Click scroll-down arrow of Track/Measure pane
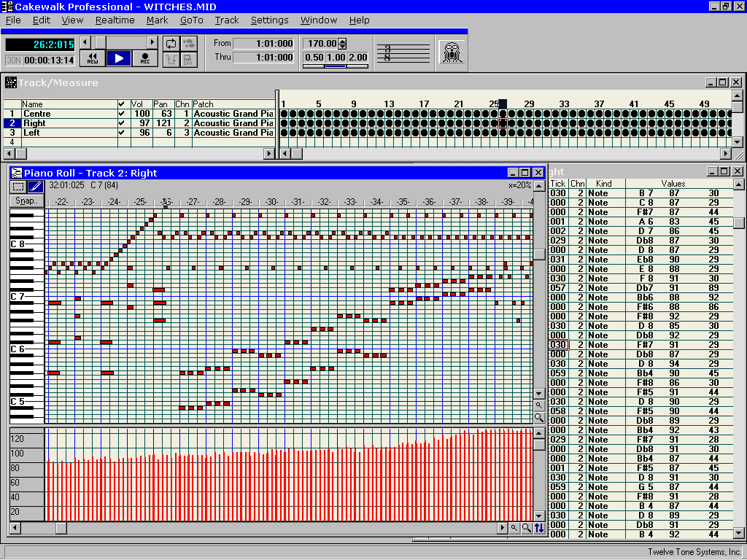 (x=737, y=141)
